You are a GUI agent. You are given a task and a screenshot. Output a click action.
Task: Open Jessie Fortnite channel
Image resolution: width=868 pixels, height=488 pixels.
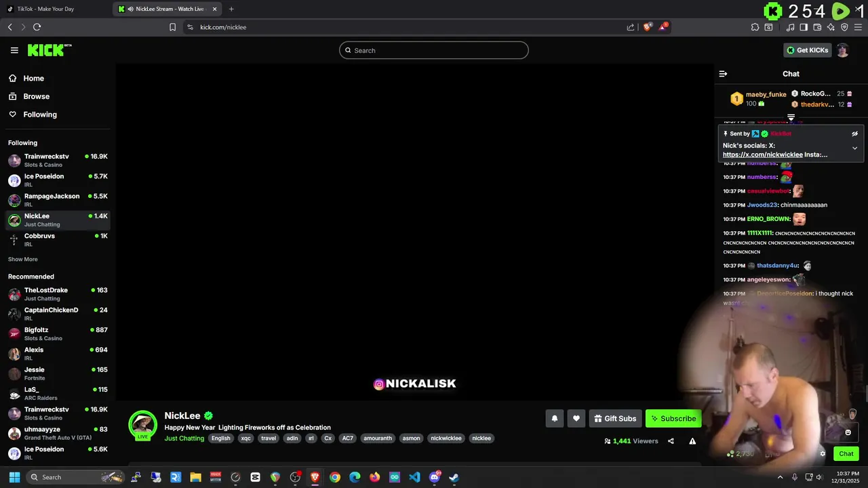tap(58, 373)
